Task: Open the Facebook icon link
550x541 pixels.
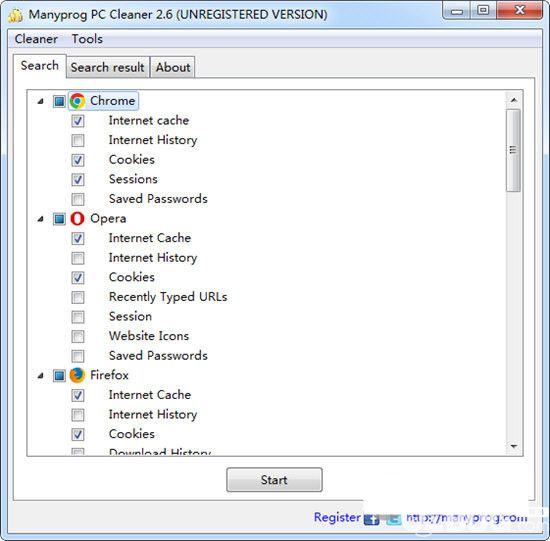Action: pos(371,519)
